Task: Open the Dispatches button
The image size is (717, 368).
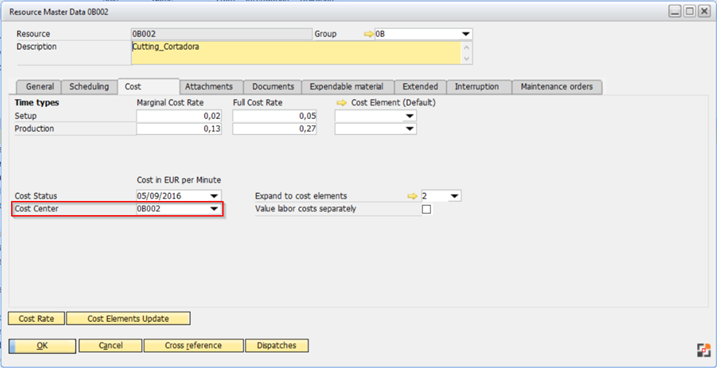Action: tap(277, 346)
